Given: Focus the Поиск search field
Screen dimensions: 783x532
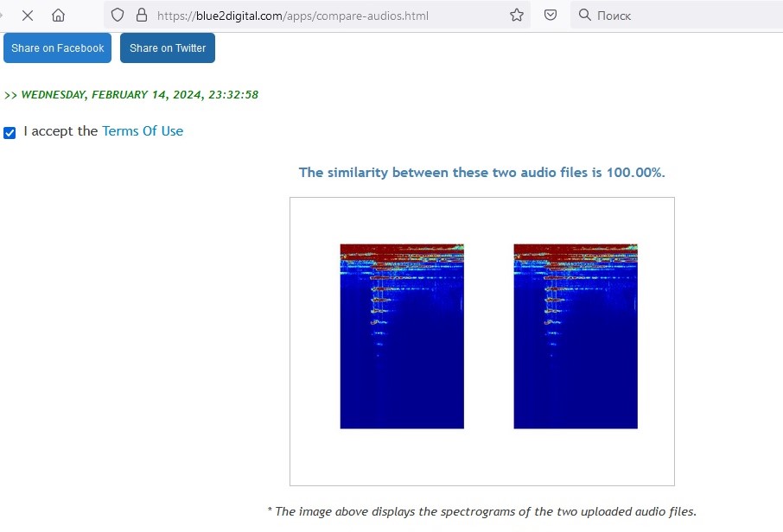Looking at the screenshot, I should click(x=677, y=16).
